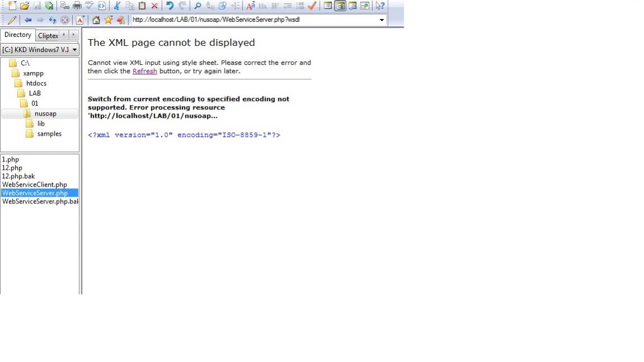644x362 pixels.
Task: Click the New document icon
Action: (12, 6)
